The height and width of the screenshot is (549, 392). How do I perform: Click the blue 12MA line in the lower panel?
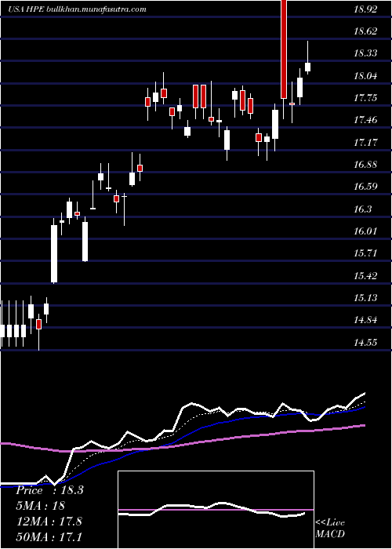[x=182, y=438]
